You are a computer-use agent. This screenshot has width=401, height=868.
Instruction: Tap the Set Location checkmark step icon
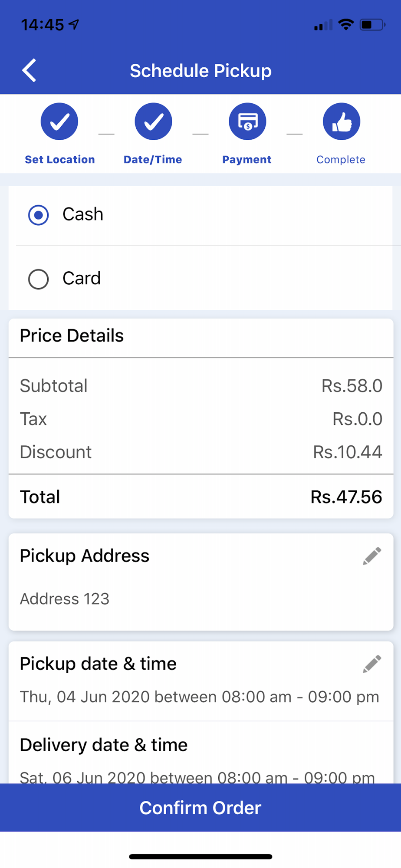(59, 122)
